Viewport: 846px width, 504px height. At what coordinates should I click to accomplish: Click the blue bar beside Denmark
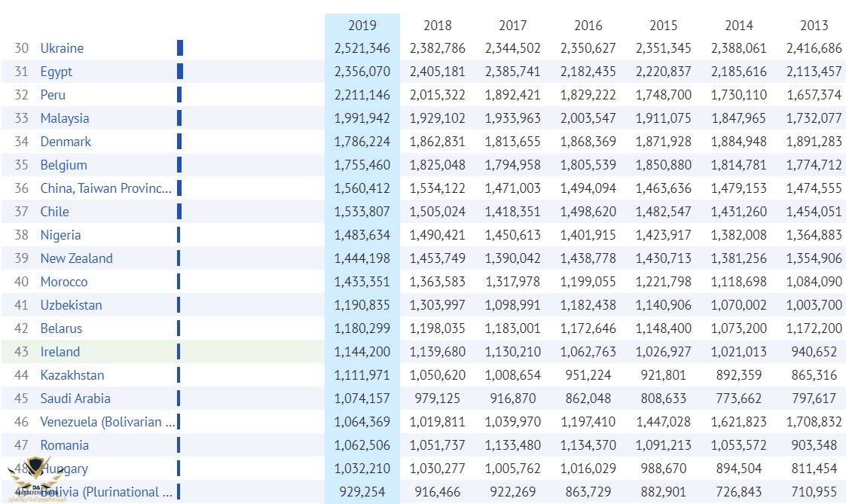179,142
